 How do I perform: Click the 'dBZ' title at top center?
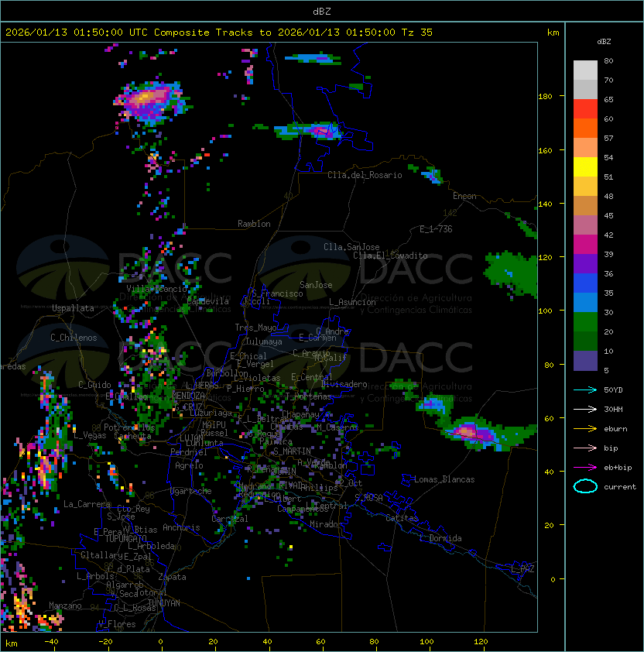pos(322,11)
